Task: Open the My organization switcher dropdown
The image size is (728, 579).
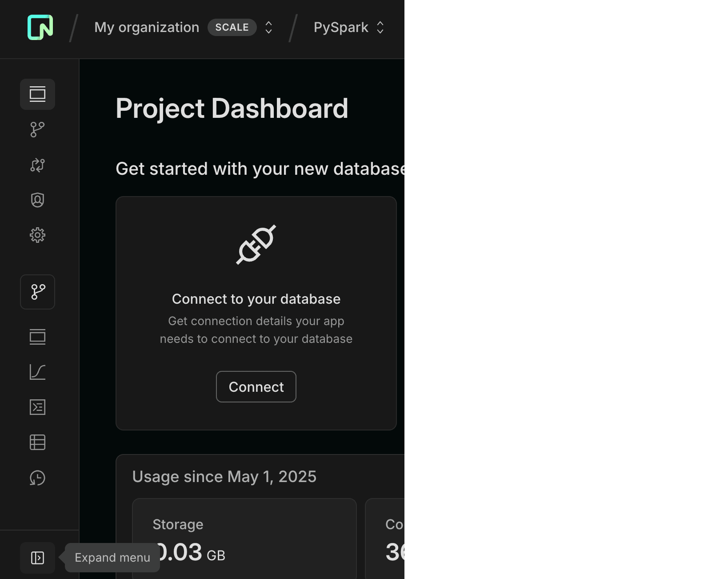Action: 268,27
